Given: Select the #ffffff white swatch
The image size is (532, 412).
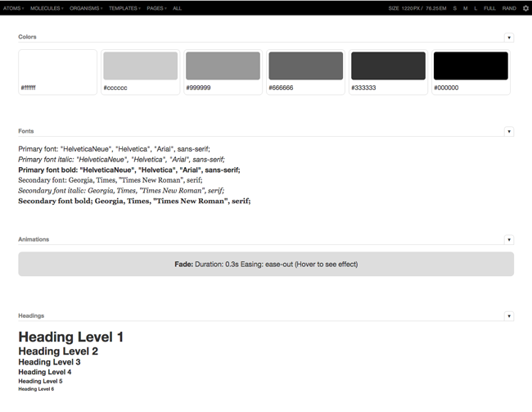Looking at the screenshot, I should tap(57, 72).
